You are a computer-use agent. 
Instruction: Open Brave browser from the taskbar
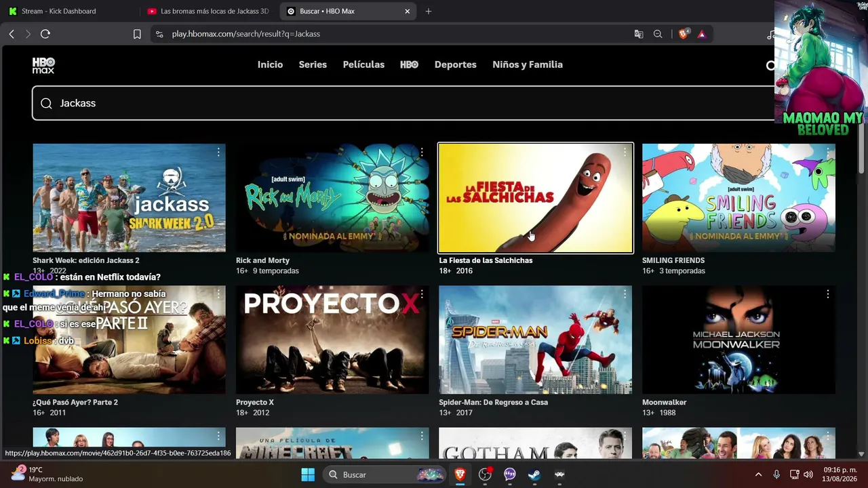pos(460,474)
